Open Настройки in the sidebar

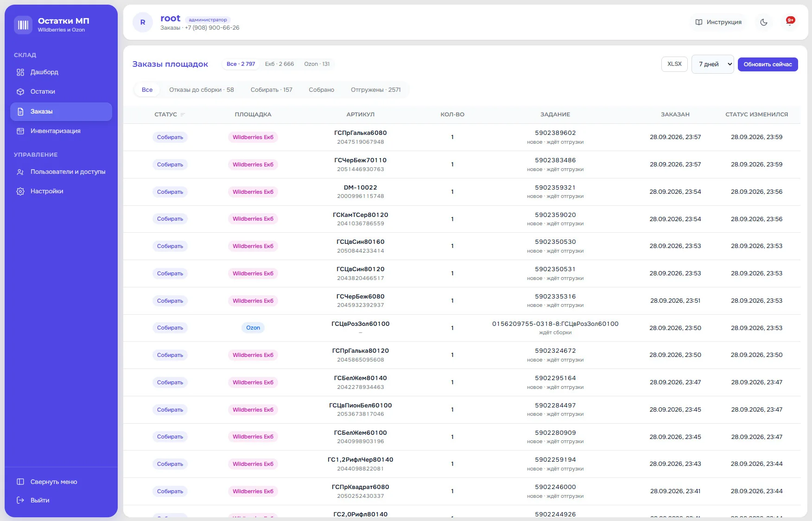click(61, 191)
